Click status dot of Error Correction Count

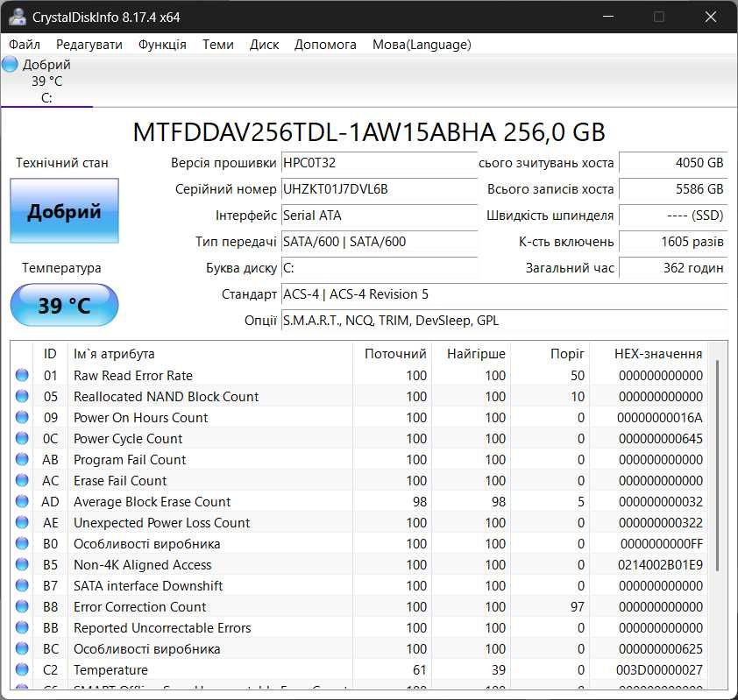22,607
